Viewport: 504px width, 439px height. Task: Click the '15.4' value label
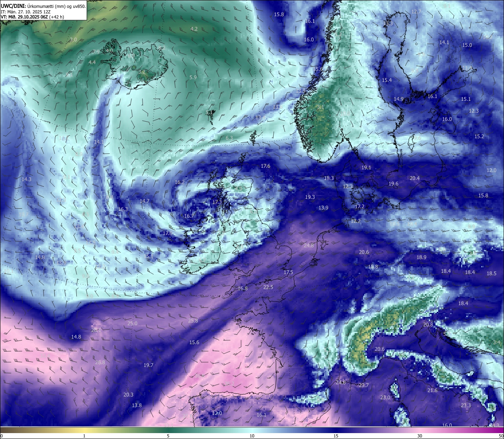(x=387, y=80)
